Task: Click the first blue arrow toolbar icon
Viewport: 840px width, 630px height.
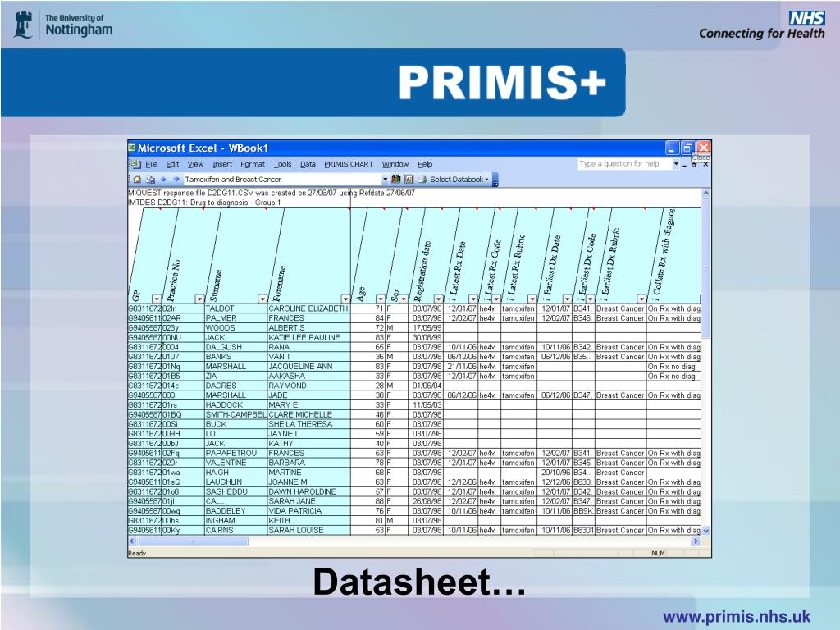Action: (x=163, y=180)
